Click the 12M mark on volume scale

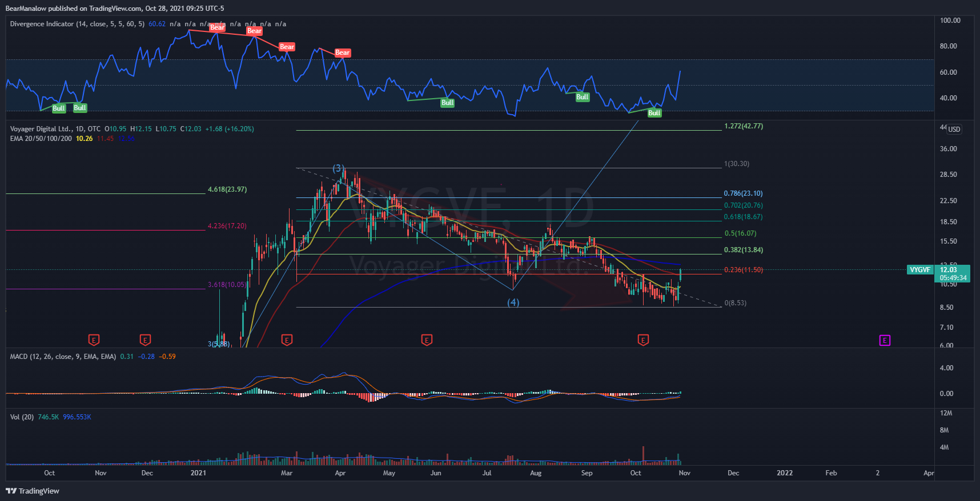click(x=946, y=413)
